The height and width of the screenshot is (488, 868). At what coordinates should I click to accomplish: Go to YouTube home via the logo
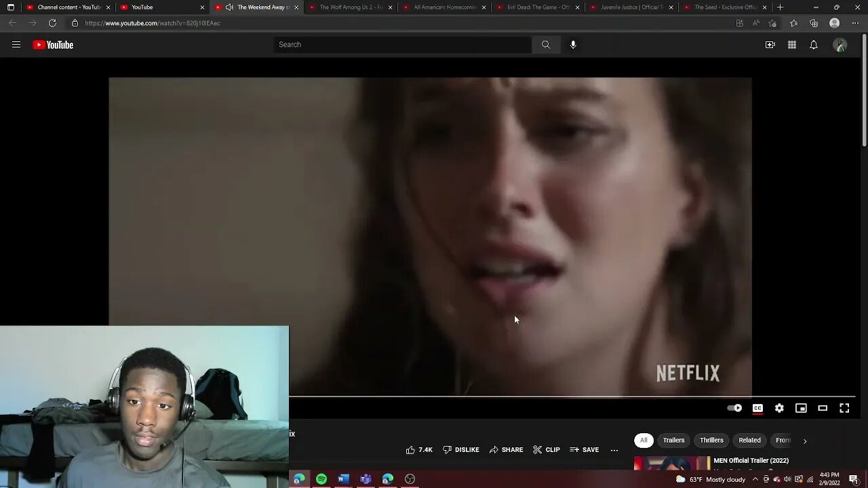point(53,45)
